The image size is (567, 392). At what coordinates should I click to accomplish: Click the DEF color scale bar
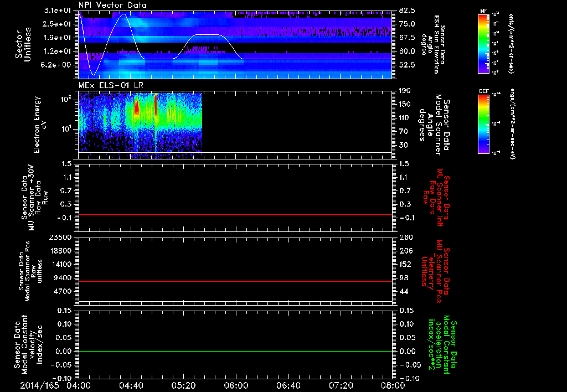pos(483,123)
